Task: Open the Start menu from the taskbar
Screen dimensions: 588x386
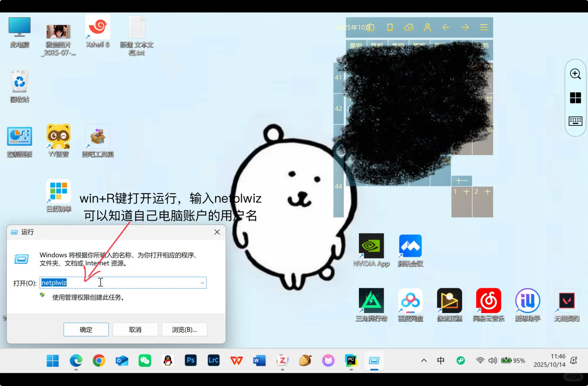Action: coord(52,360)
